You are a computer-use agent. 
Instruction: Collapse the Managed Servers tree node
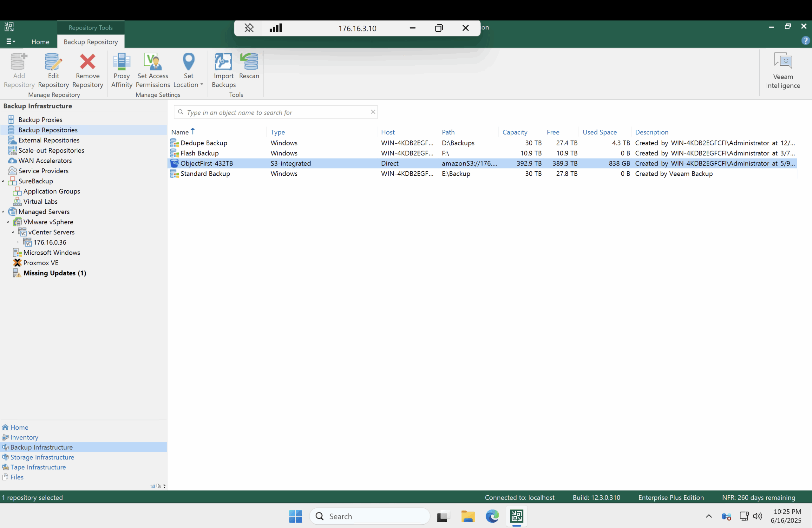click(3, 212)
